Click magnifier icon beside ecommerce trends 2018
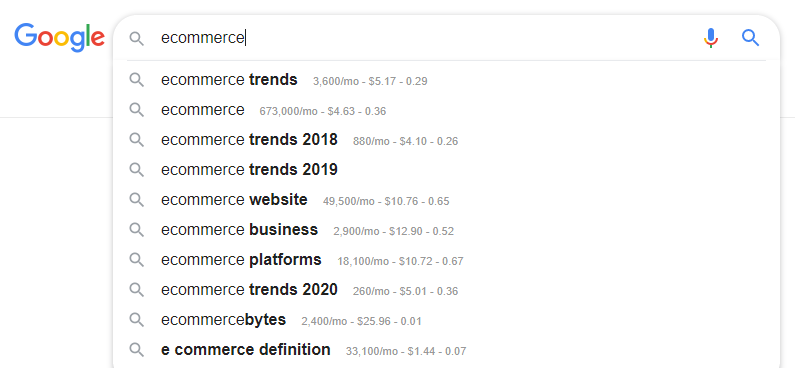Viewport: 795px width, 368px height. pos(136,140)
